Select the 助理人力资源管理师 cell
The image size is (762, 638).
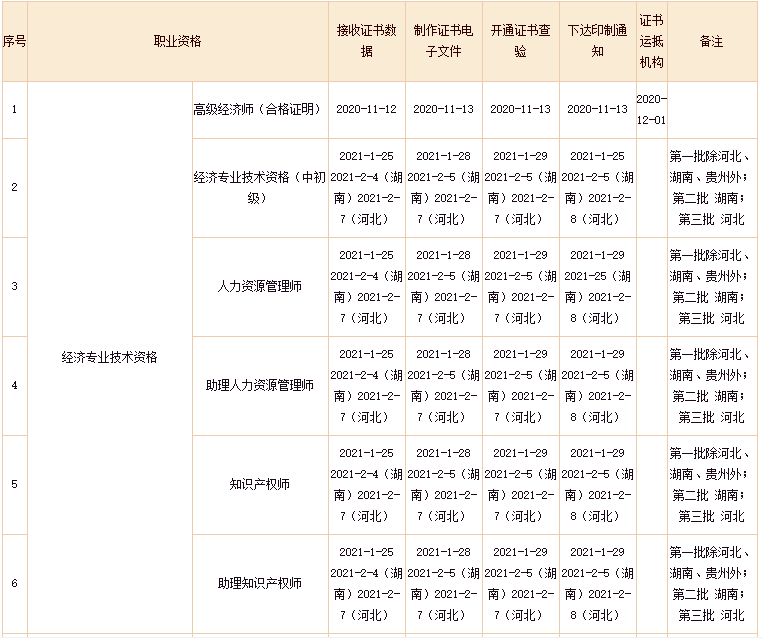tap(259, 385)
